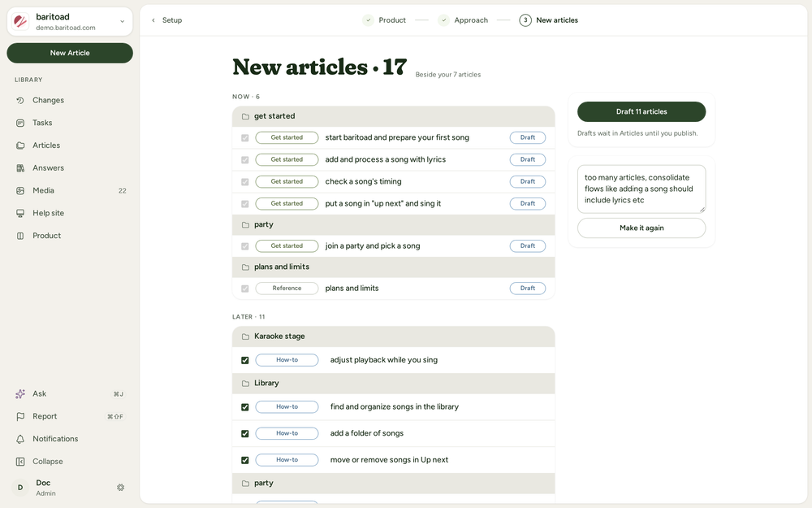This screenshot has height=508, width=812.
Task: Click the folder icon beside plans and limits
Action: click(245, 267)
